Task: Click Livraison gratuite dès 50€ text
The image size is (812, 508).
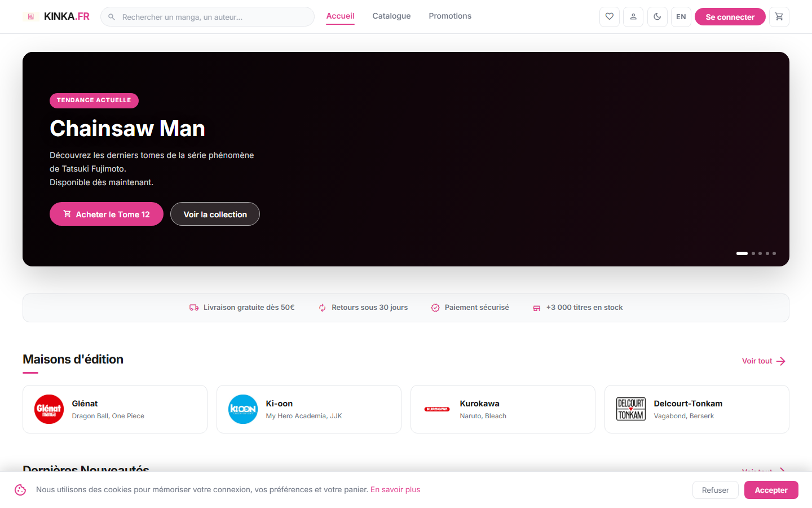Action: [x=249, y=308]
